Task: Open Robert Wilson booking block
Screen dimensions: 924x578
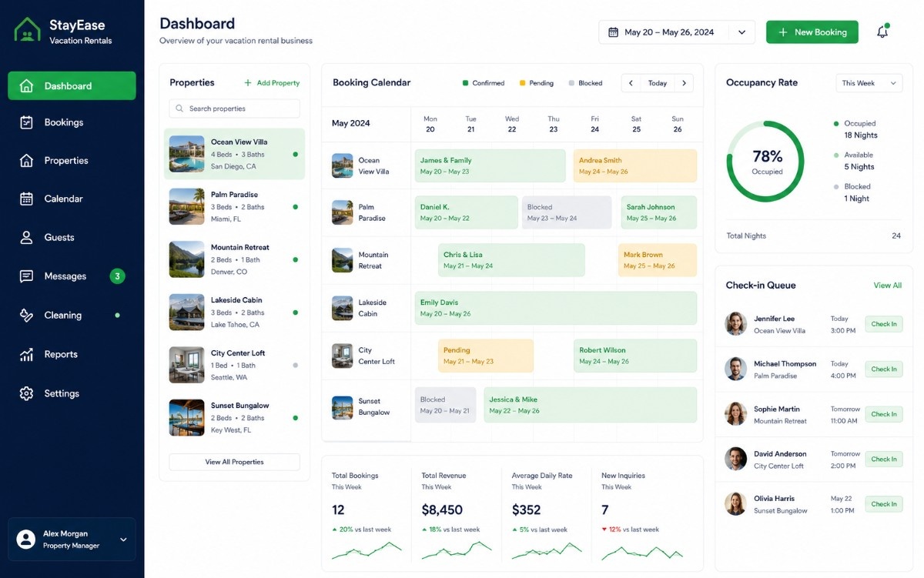Action: pos(635,356)
